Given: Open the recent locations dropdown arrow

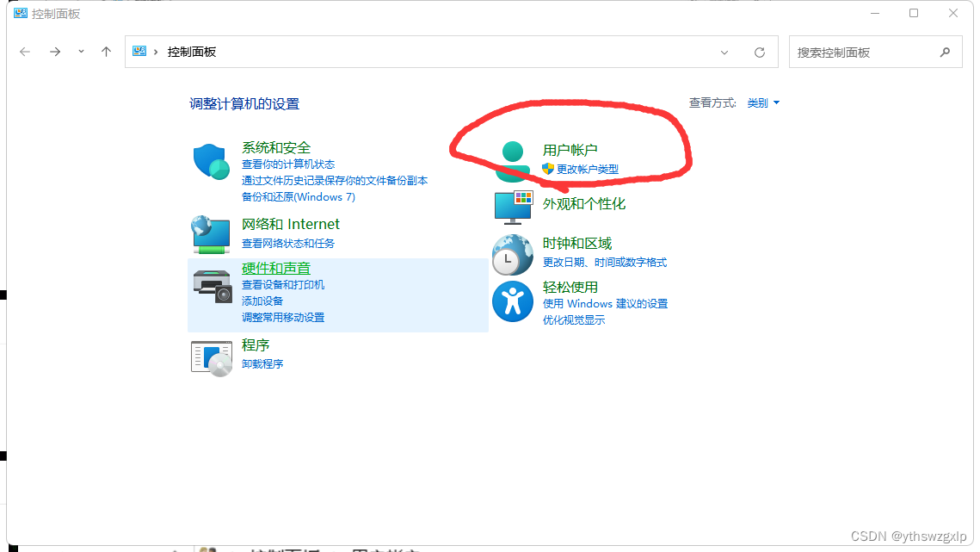Looking at the screenshot, I should click(x=81, y=52).
